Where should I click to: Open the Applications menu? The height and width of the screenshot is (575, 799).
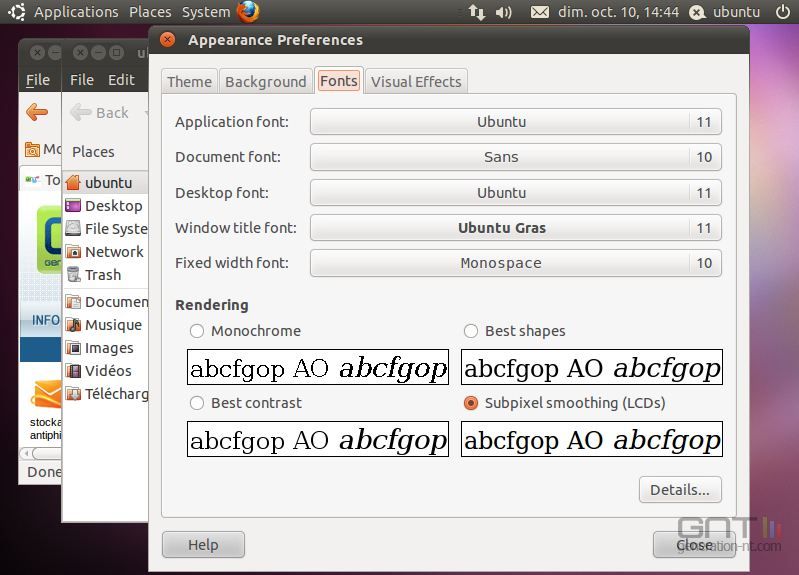(x=76, y=12)
